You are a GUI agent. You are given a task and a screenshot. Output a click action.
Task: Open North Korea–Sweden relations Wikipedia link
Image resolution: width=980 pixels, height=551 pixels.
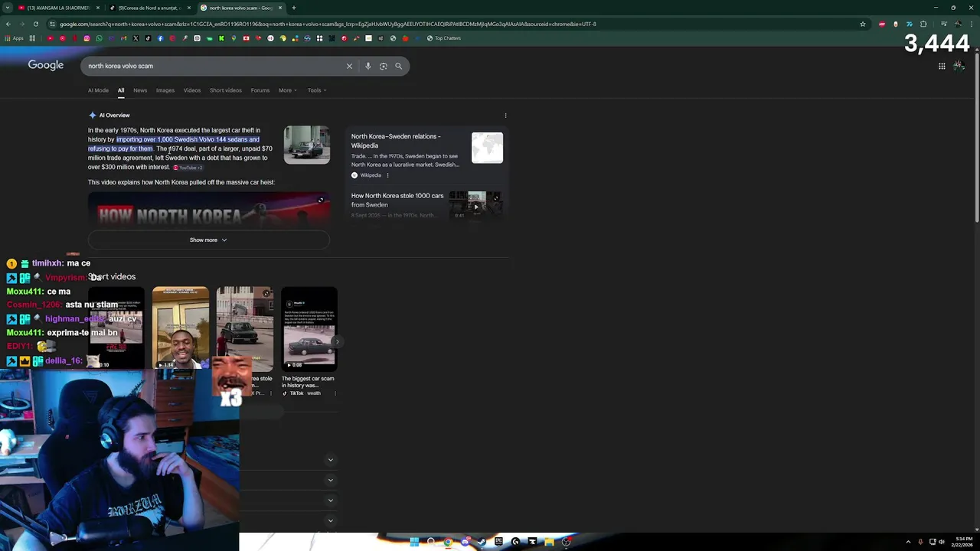(396, 141)
